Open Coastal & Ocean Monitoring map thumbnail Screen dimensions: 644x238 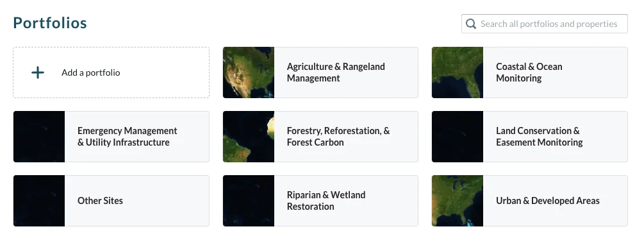(x=458, y=72)
